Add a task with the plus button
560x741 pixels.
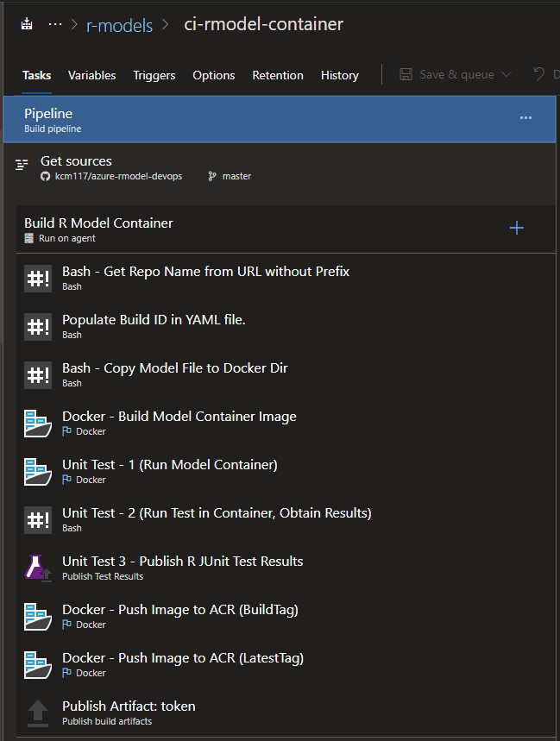click(517, 229)
